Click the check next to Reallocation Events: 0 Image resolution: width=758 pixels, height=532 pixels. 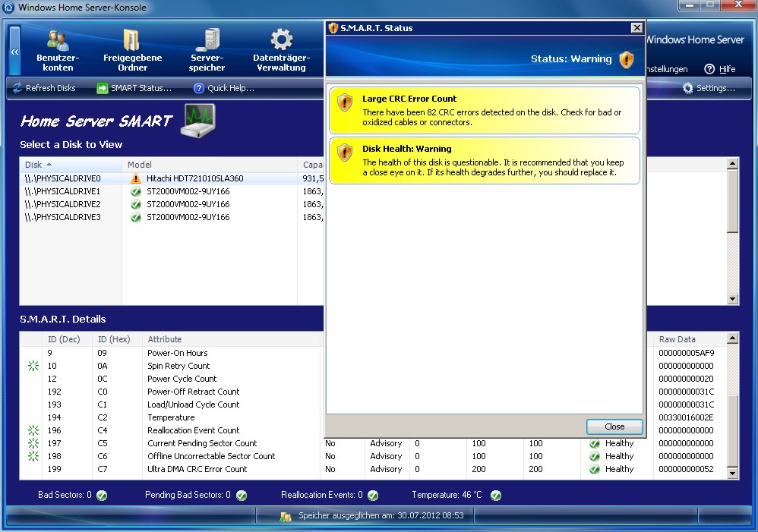coord(373,496)
